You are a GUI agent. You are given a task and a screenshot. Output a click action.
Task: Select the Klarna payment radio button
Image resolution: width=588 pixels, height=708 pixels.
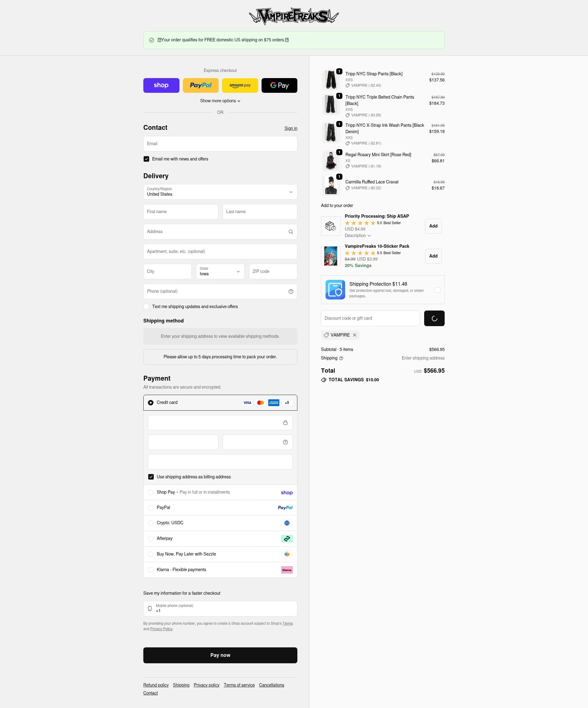click(x=151, y=570)
